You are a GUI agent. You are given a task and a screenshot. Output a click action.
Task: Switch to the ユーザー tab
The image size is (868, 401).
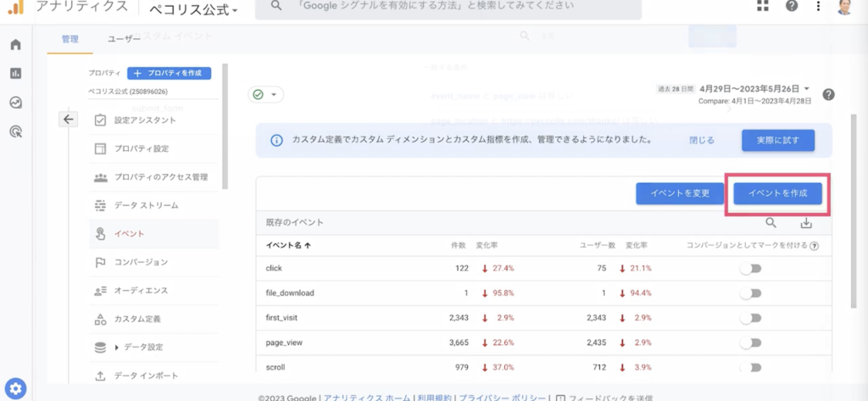coord(124,39)
